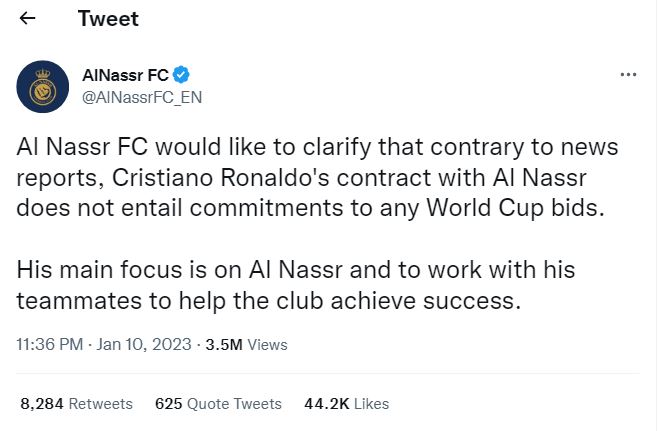Click the 'Cristiano Ronaldo's contract' text line
The image size is (659, 431).
[301, 178]
